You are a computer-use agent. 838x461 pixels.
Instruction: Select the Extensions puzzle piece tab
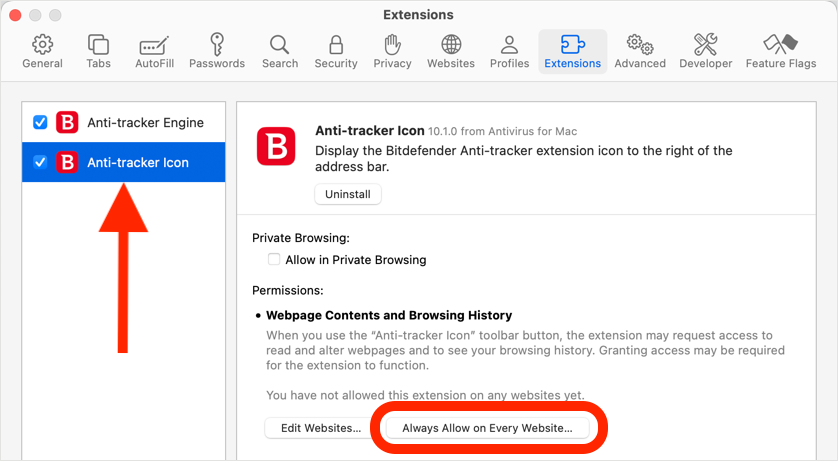pos(572,51)
